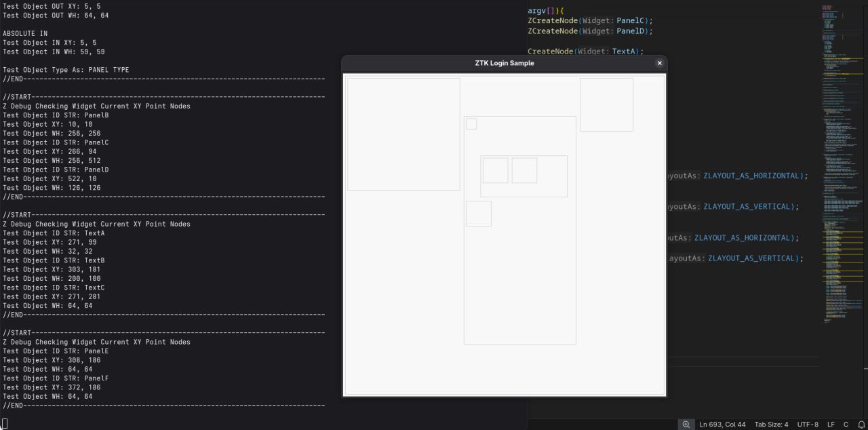
Task: Click "Test Object IN WH: 59, 59" line
Action: pyautogui.click(x=54, y=52)
